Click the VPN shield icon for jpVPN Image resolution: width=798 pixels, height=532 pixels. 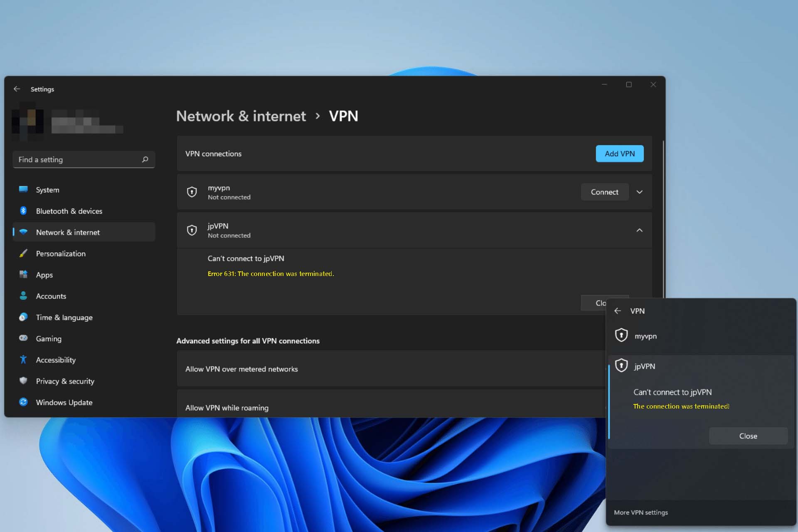coord(191,230)
